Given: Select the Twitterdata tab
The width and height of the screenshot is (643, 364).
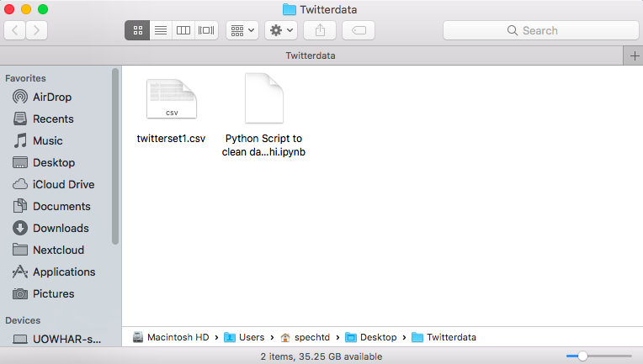Looking at the screenshot, I should pyautogui.click(x=311, y=55).
